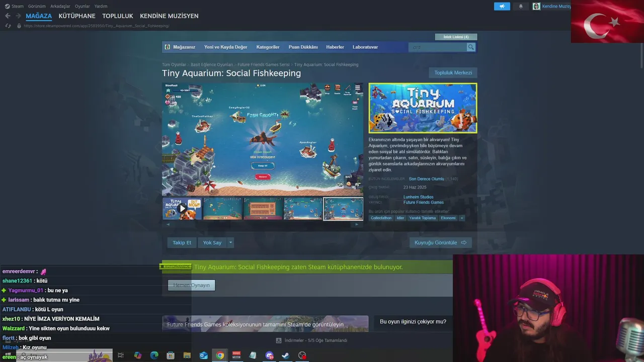This screenshot has width=644, height=362.
Task: Play the trailer video thumbnail
Action: [x=182, y=209]
